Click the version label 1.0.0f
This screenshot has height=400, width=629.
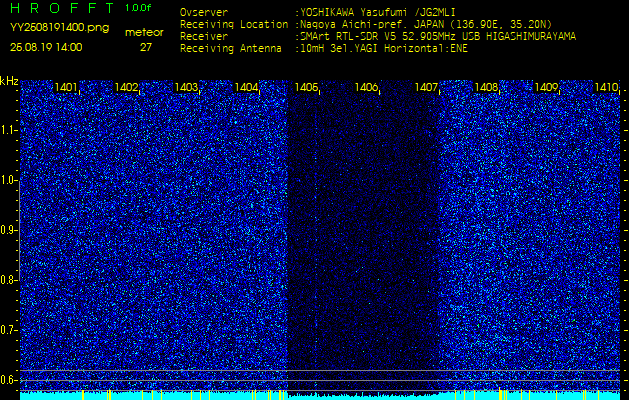[x=138, y=8]
